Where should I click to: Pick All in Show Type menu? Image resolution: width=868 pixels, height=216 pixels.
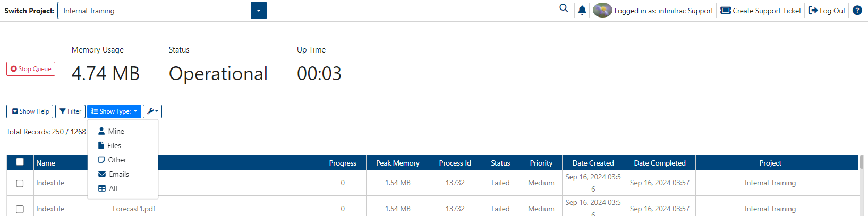[108, 188]
